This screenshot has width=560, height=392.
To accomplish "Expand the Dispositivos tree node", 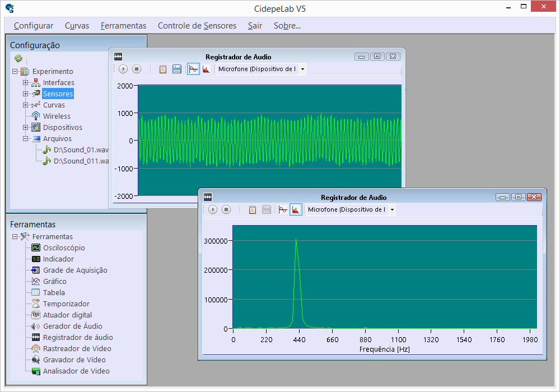I will 25,128.
